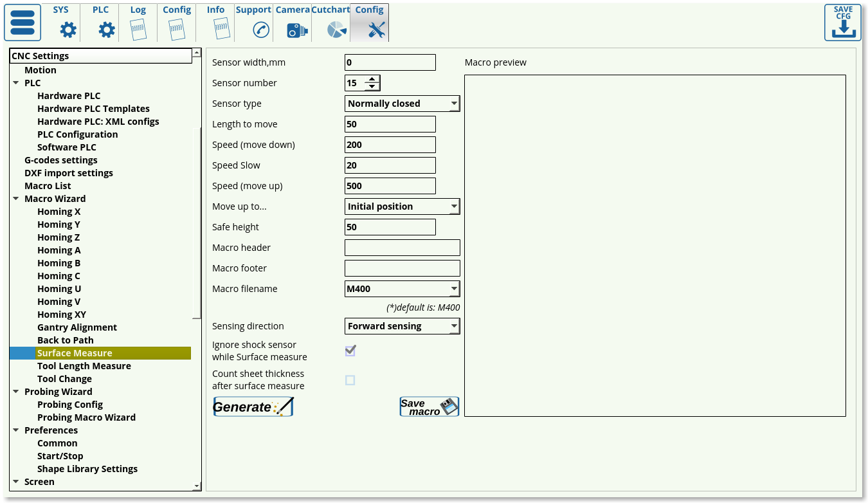Open the Camera toolbar icon
Viewport: 868px width, 503px height.
click(x=296, y=30)
